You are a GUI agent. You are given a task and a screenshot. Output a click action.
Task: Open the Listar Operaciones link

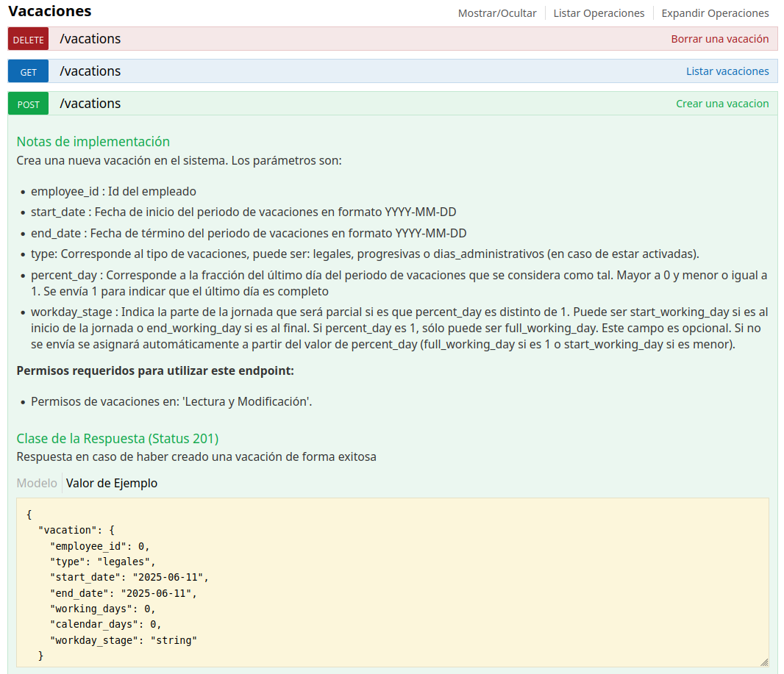pyautogui.click(x=599, y=13)
